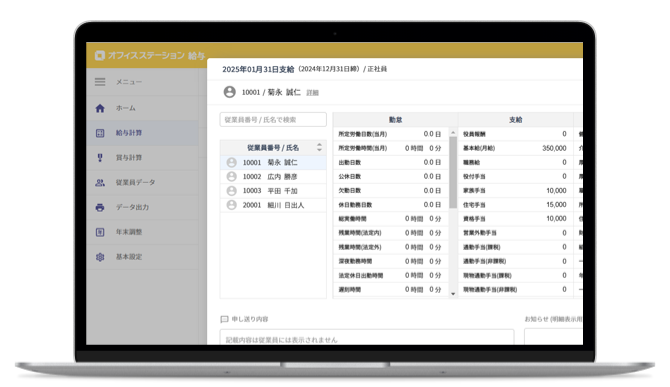Go to ホーム via the house icon
Screen dimensions: 670x387
click(x=100, y=108)
